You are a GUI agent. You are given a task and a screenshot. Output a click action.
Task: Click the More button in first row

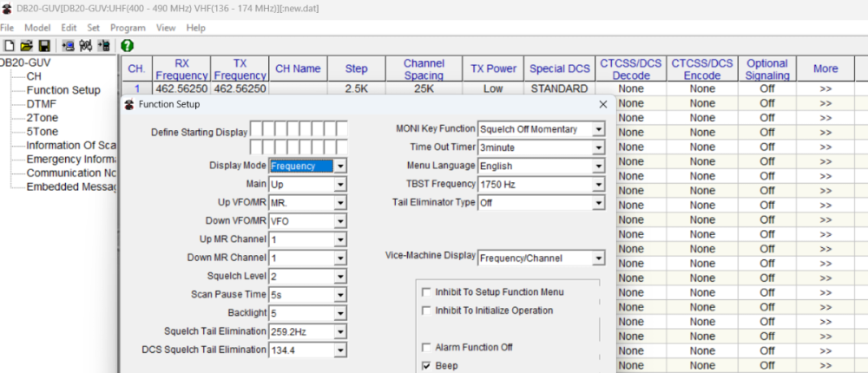[825, 88]
